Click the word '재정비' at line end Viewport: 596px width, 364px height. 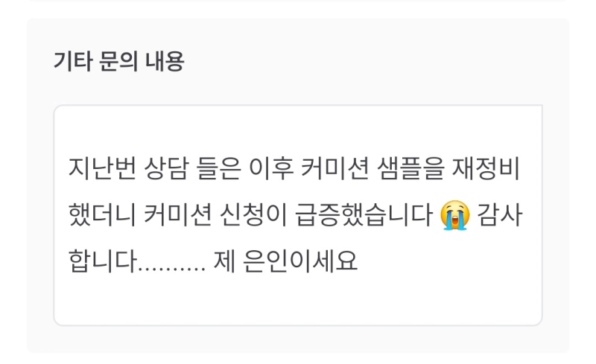point(486,169)
